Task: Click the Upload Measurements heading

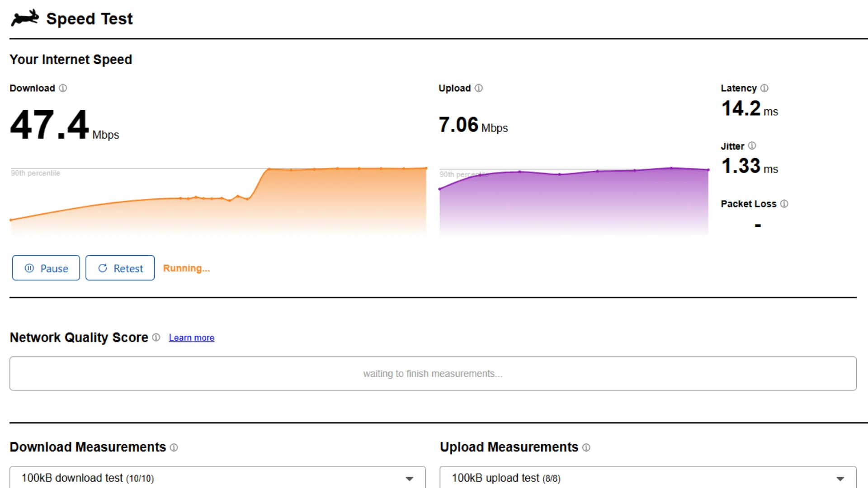Action: pyautogui.click(x=509, y=447)
